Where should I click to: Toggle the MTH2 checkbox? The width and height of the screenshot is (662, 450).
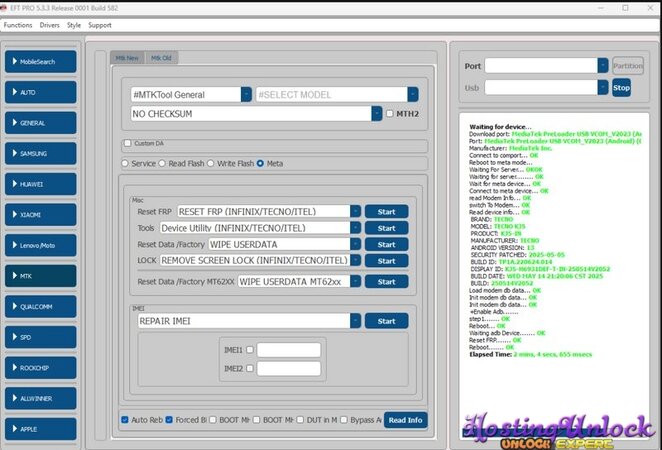click(390, 114)
